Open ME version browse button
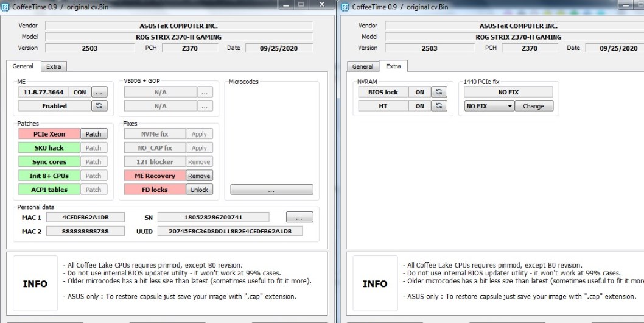This screenshot has width=644, height=323. (x=99, y=92)
